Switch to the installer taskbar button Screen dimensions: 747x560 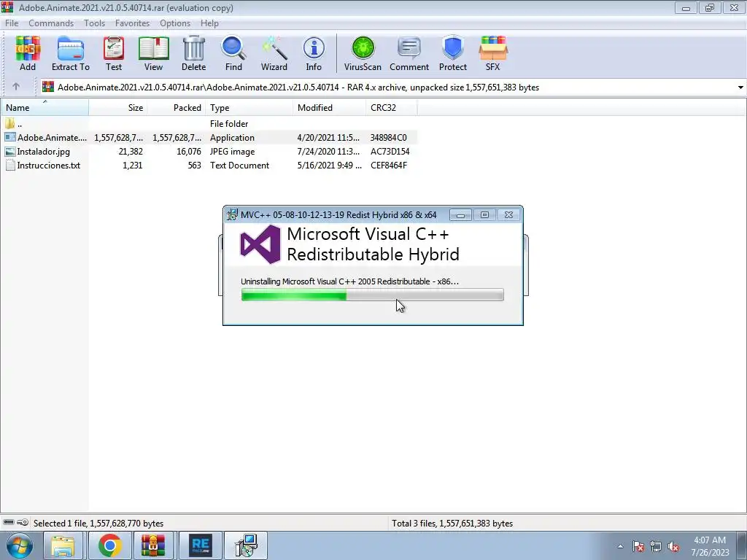coord(246,545)
